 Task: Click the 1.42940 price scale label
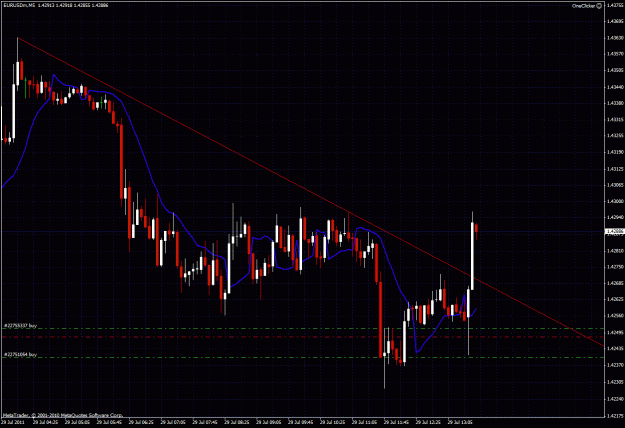615,218
